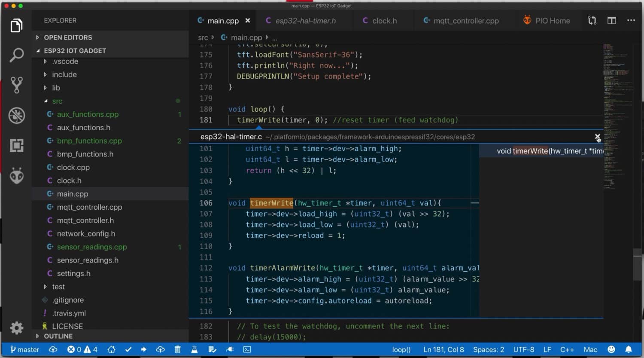Open editor More Actions ellipsis

click(x=631, y=20)
